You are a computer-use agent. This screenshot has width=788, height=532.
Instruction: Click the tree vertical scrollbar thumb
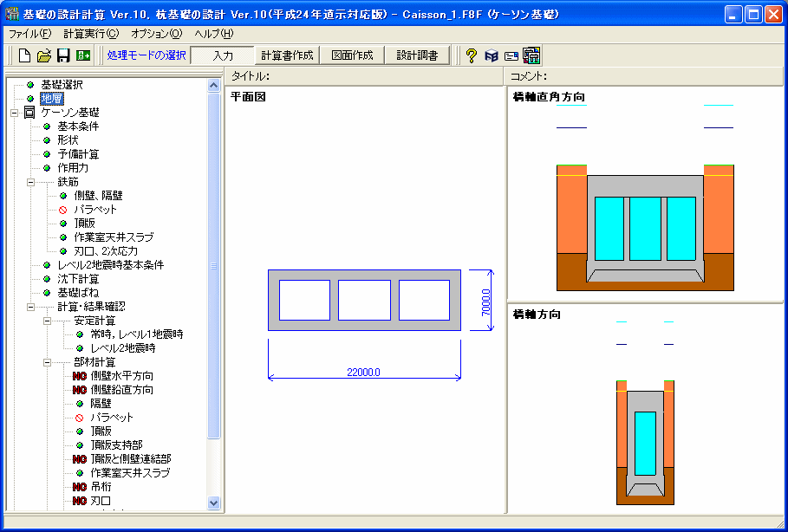tap(213, 266)
